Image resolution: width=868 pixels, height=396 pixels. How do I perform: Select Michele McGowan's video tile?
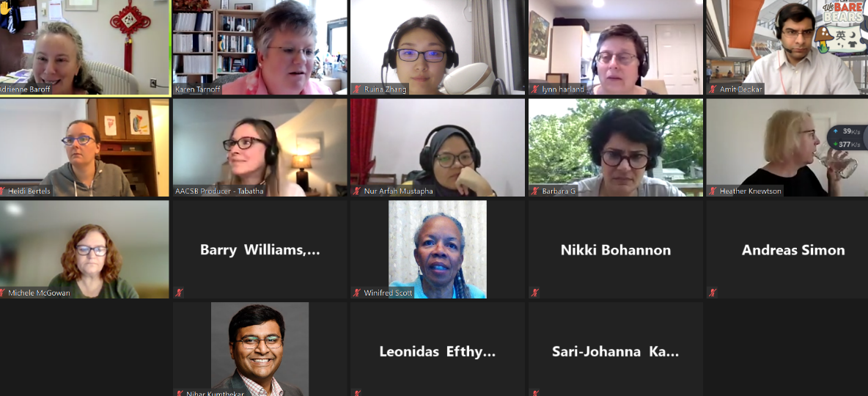coord(84,249)
